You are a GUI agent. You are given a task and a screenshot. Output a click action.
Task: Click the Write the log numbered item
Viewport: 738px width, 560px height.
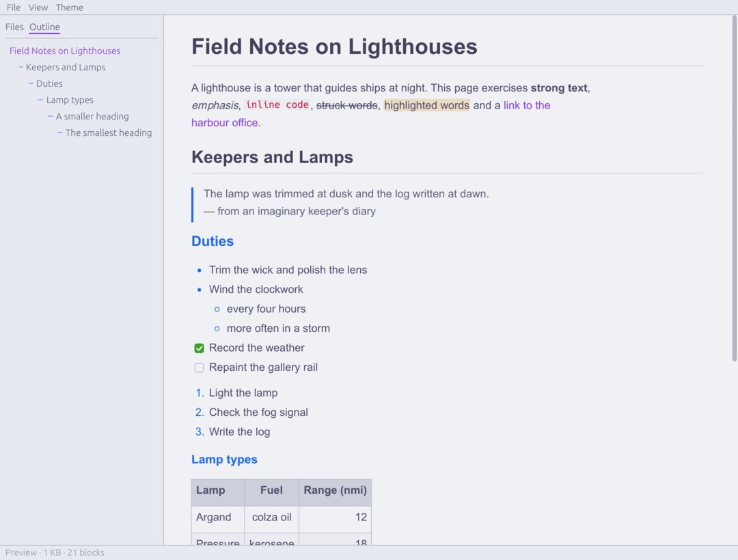(x=240, y=432)
